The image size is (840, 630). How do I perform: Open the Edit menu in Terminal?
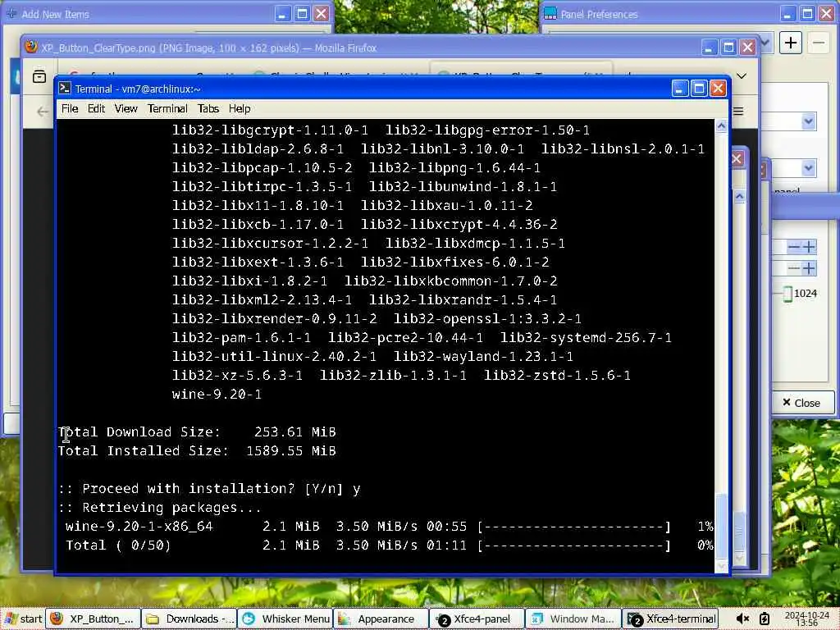point(97,109)
